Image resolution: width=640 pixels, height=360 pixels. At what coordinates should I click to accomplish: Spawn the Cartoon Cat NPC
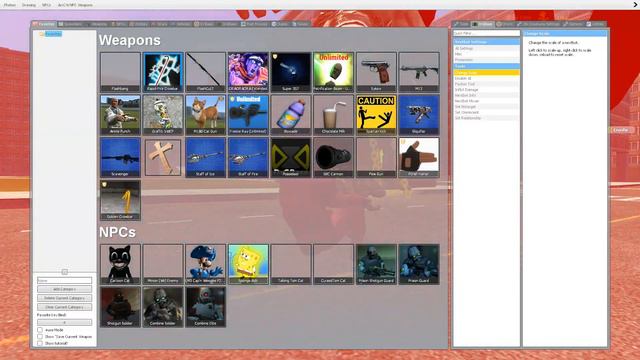(x=120, y=264)
